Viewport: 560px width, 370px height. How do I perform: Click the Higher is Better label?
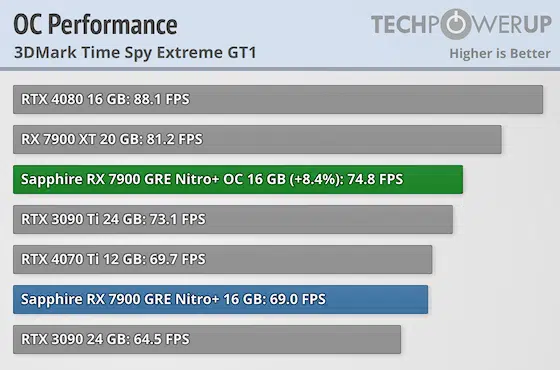[x=500, y=54]
